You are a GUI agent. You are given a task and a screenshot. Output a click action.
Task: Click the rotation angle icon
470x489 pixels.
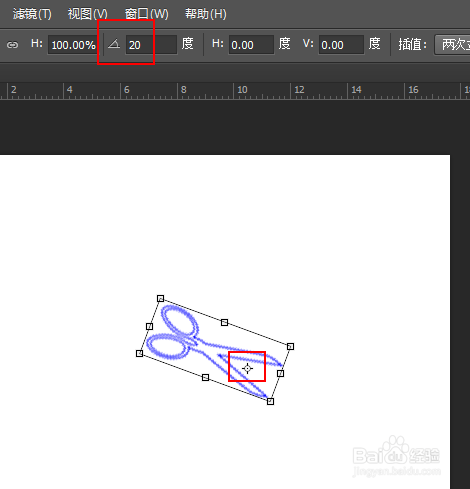[114, 44]
